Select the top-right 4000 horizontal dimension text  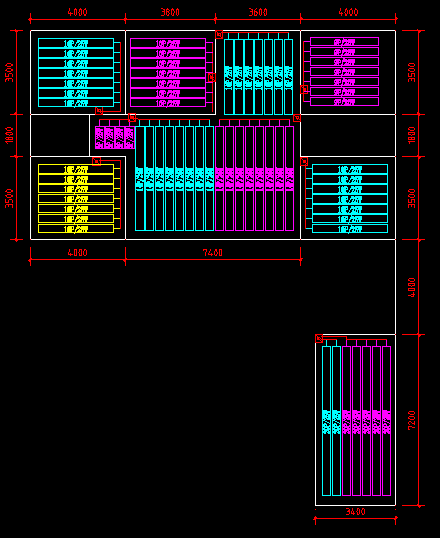[348, 12]
